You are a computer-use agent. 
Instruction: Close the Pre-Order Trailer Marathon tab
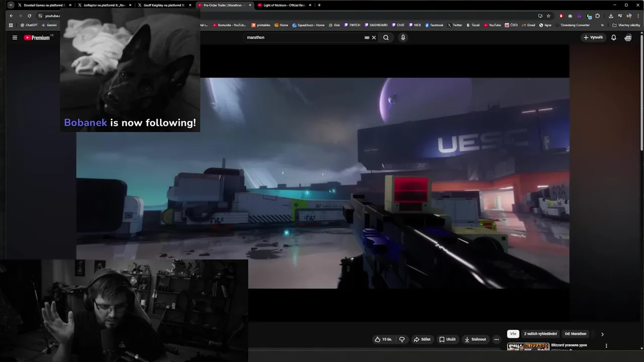click(x=250, y=5)
